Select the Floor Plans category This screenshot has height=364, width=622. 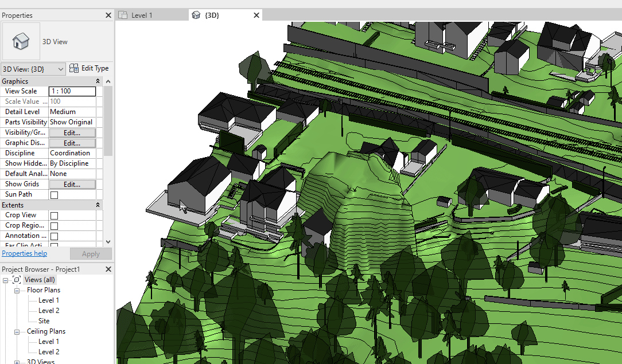44,290
